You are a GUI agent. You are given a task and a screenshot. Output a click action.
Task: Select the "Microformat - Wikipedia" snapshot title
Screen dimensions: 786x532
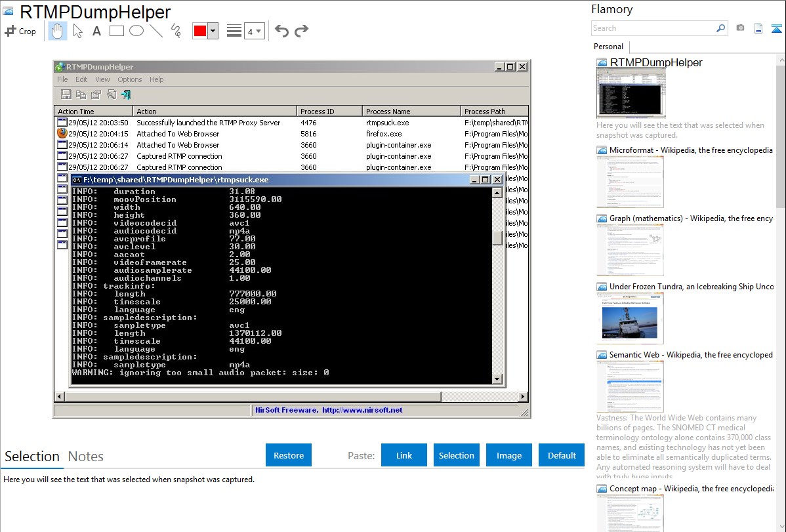[691, 150]
